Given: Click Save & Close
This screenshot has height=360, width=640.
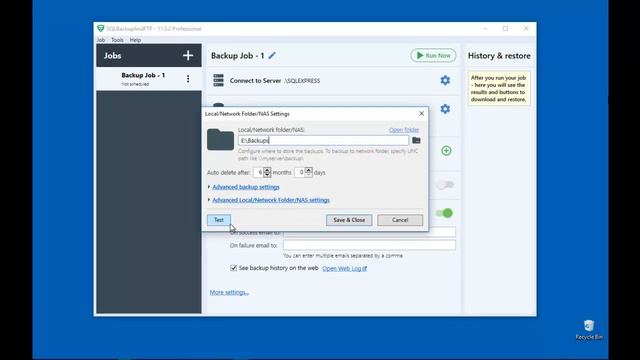Looking at the screenshot, I should 349,220.
